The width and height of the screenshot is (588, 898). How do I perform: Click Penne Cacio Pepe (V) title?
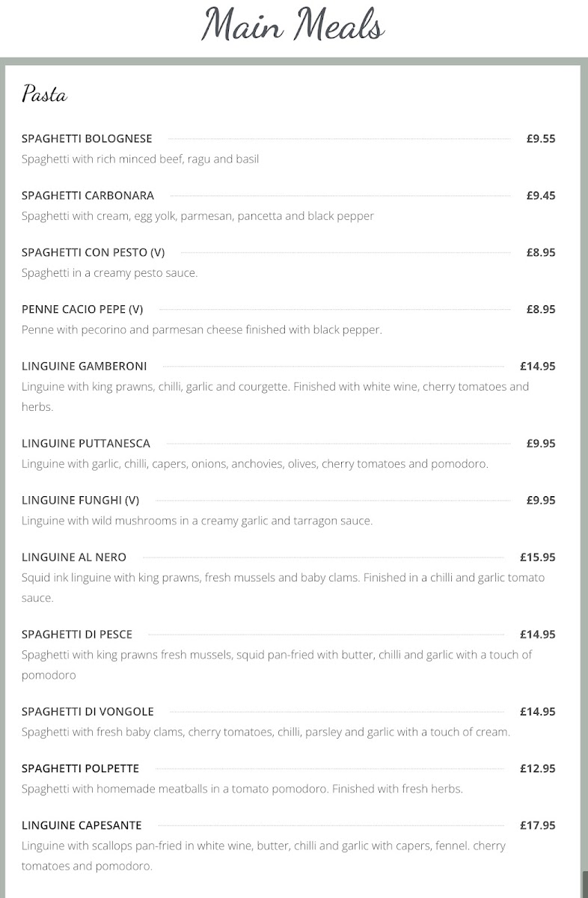[x=82, y=309]
